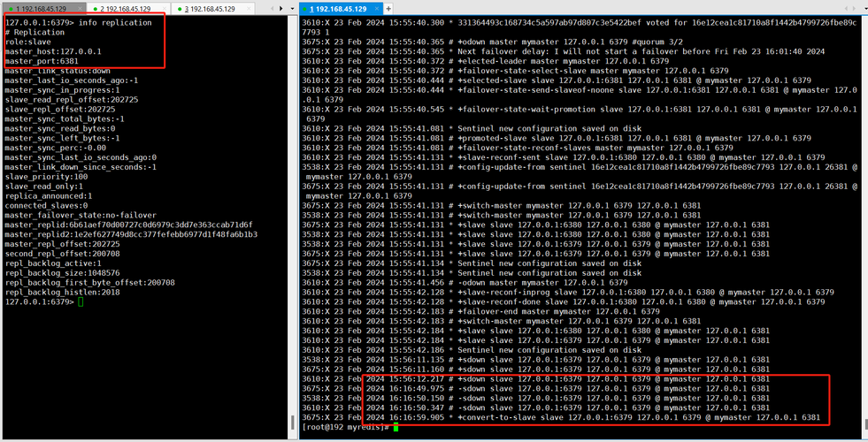
Task: Click the '+failover-end master mymaster' line
Action: tap(481, 311)
